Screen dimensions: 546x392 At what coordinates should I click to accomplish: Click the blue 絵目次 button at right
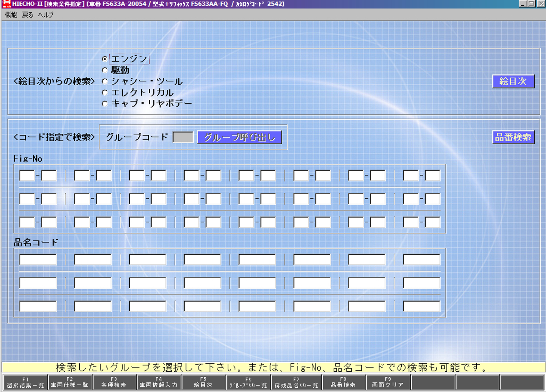click(513, 81)
